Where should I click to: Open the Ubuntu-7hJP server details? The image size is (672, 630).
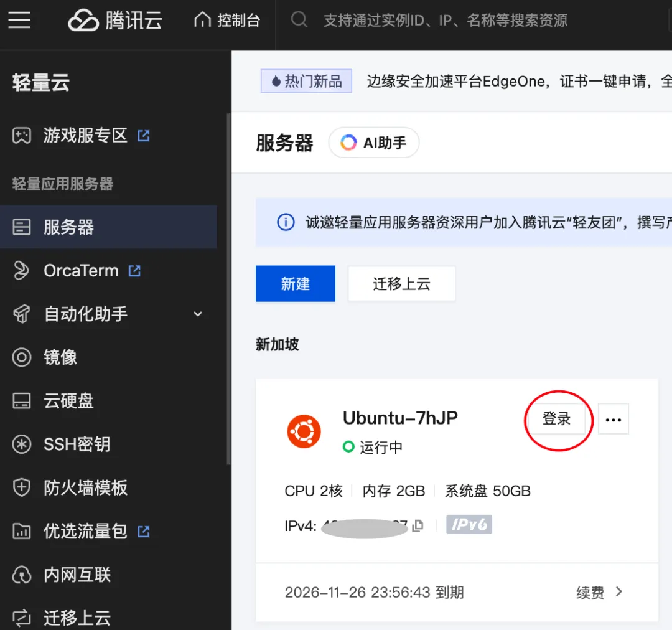[x=400, y=418]
